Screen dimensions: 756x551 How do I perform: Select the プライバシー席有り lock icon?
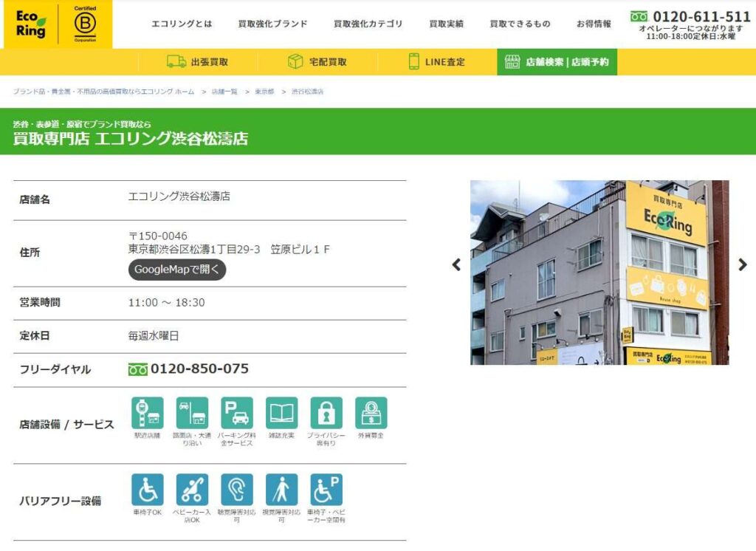point(327,414)
